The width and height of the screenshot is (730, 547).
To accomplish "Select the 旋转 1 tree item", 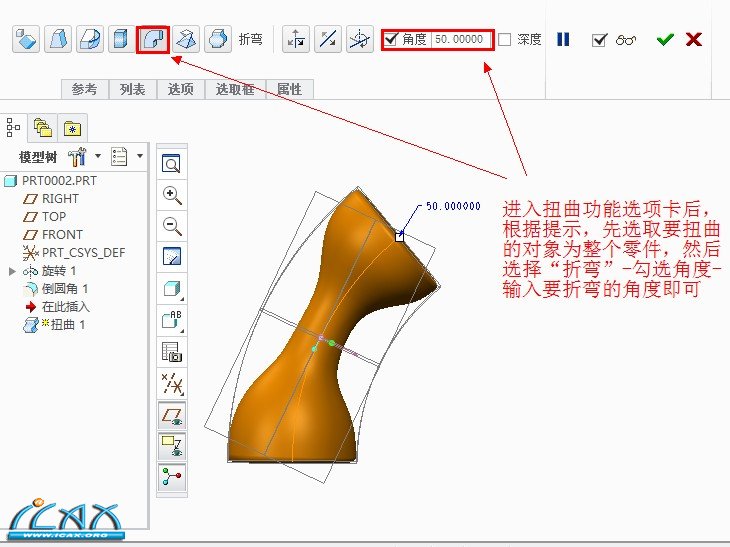I will pyautogui.click(x=50, y=271).
